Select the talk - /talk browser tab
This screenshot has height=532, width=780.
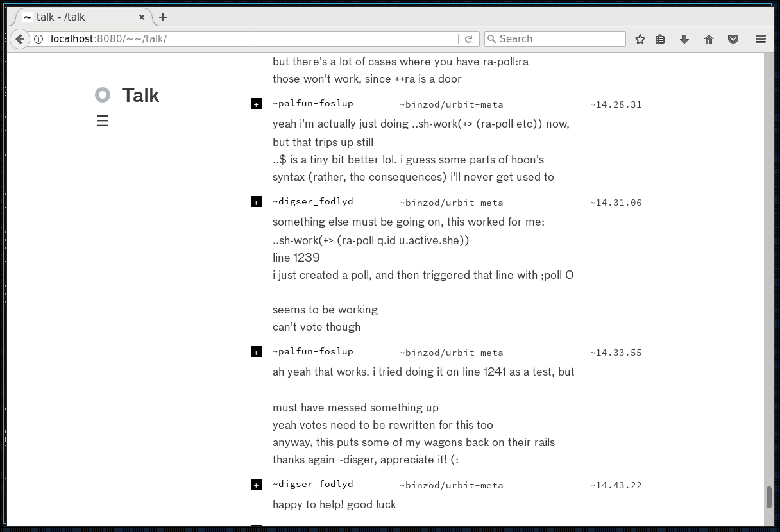click(77, 17)
